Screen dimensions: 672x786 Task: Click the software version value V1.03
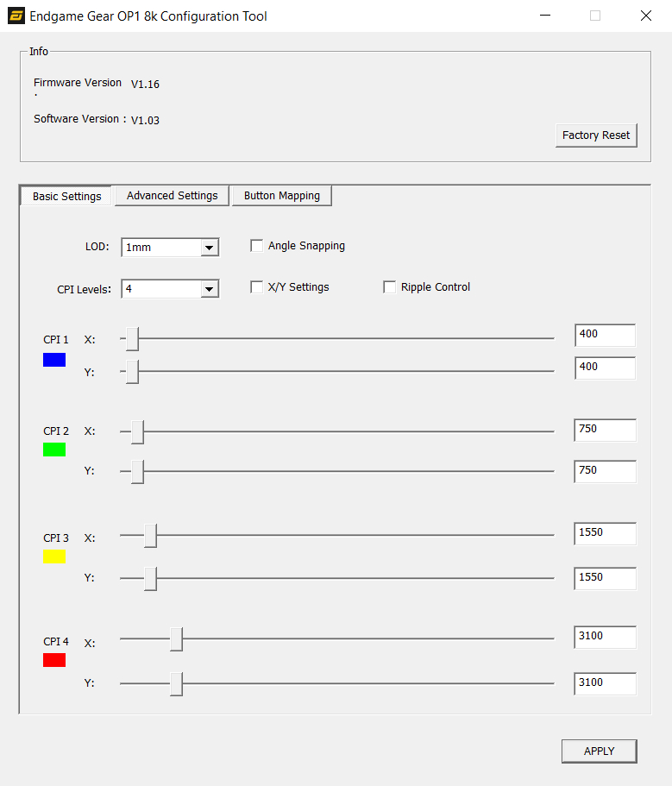pos(145,120)
